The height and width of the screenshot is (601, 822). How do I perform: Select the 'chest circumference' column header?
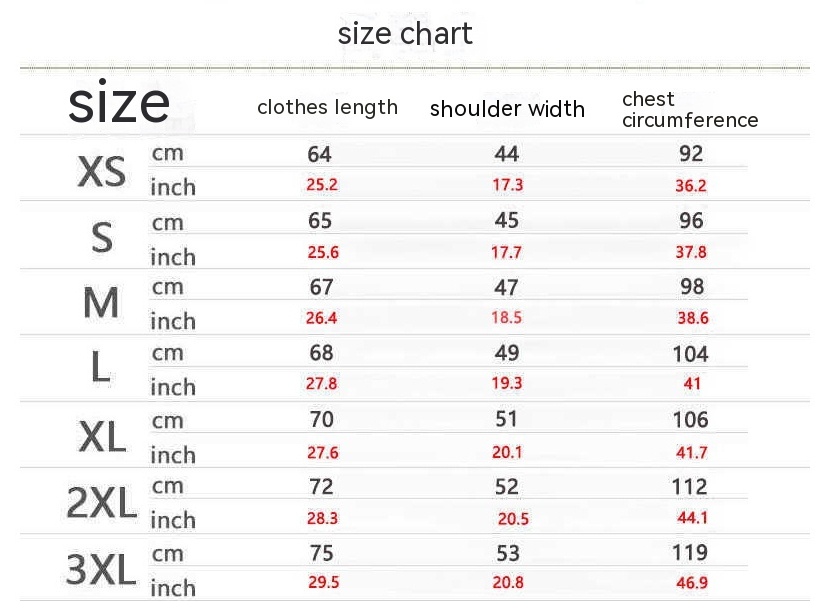689,110
